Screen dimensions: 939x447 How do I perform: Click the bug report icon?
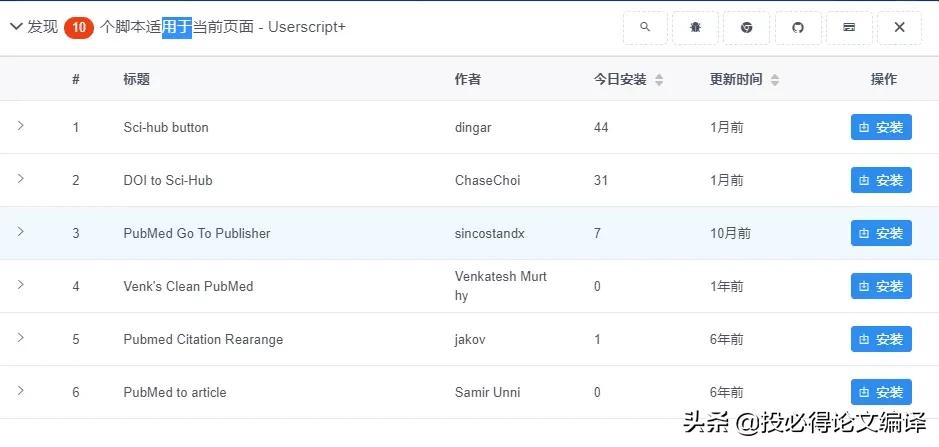pyautogui.click(x=696, y=27)
